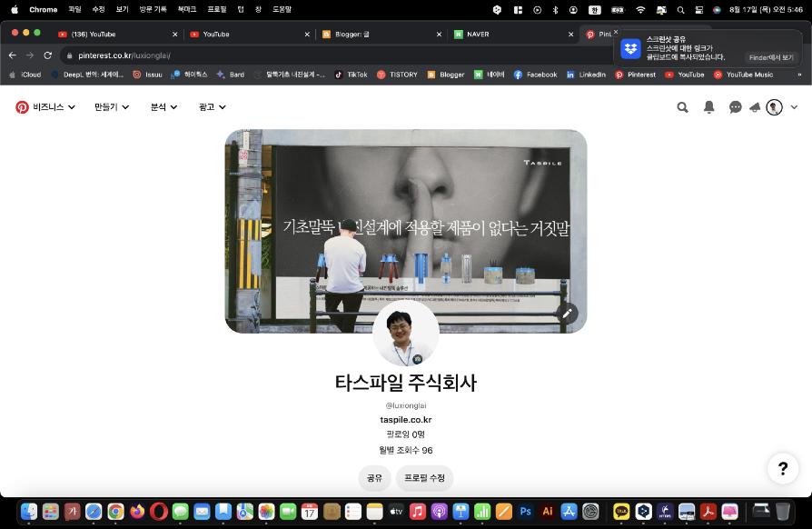Screen dimensions: 812x529
Task: Close the NAVER tab
Action: 570,35
